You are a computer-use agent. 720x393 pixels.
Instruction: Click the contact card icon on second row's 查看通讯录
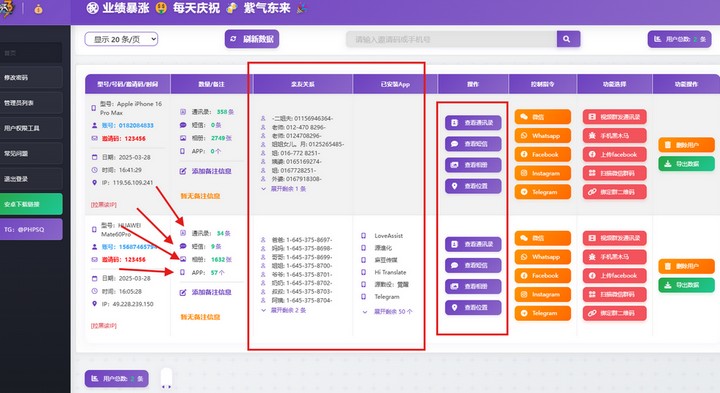pos(455,244)
